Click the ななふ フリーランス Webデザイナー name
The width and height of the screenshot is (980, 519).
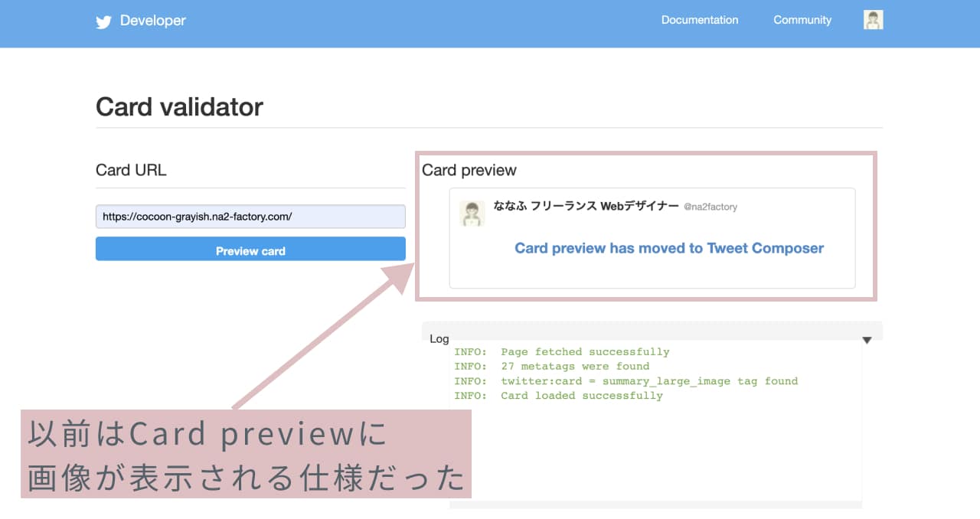tap(586, 206)
